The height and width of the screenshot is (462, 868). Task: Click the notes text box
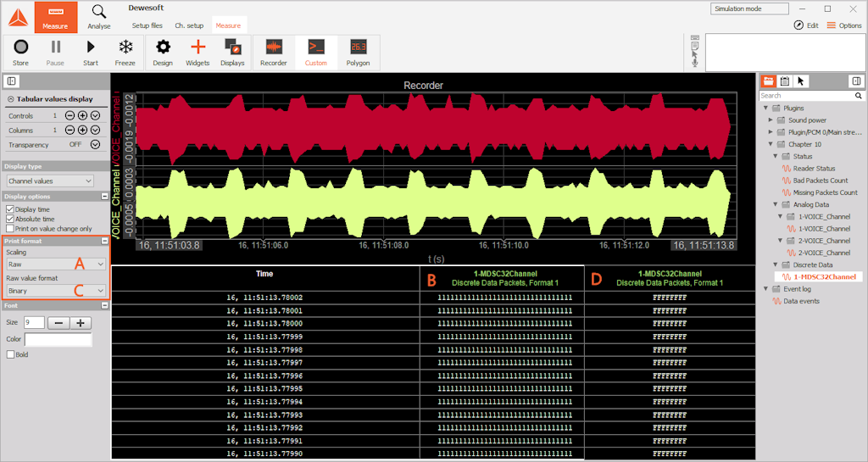point(784,53)
